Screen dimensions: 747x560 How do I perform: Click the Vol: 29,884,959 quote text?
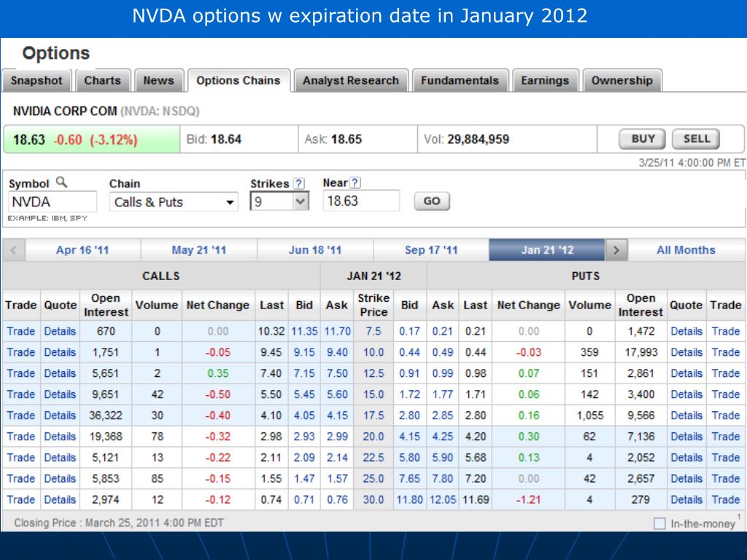point(466,139)
